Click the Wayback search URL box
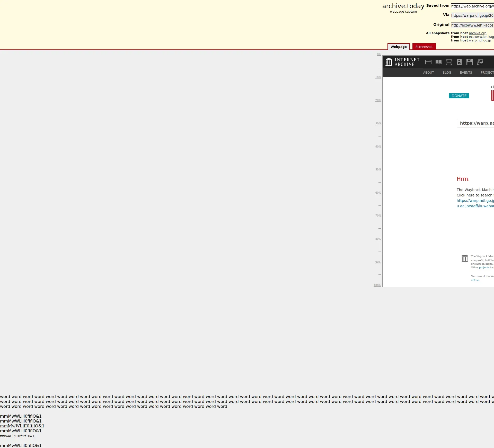The image size is (494, 448). tap(475, 123)
